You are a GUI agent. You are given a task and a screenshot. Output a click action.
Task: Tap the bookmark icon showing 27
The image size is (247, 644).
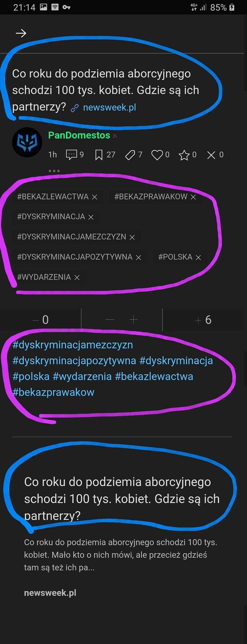coord(99,155)
